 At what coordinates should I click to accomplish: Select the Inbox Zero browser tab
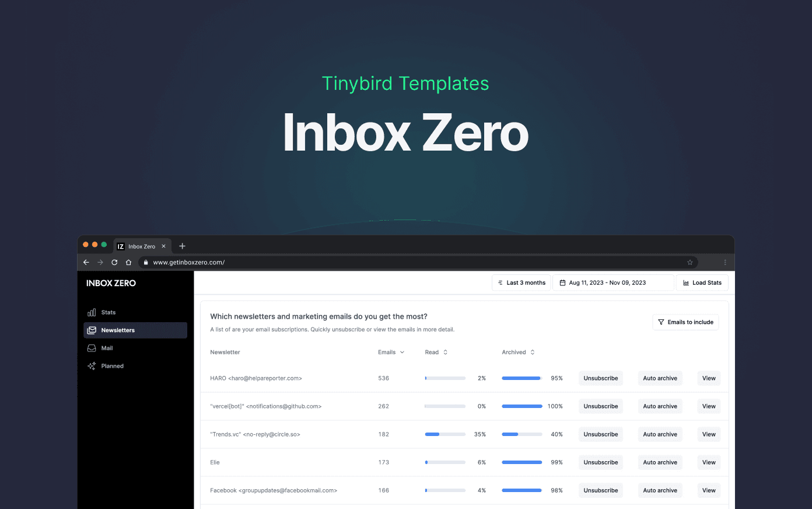tap(142, 246)
